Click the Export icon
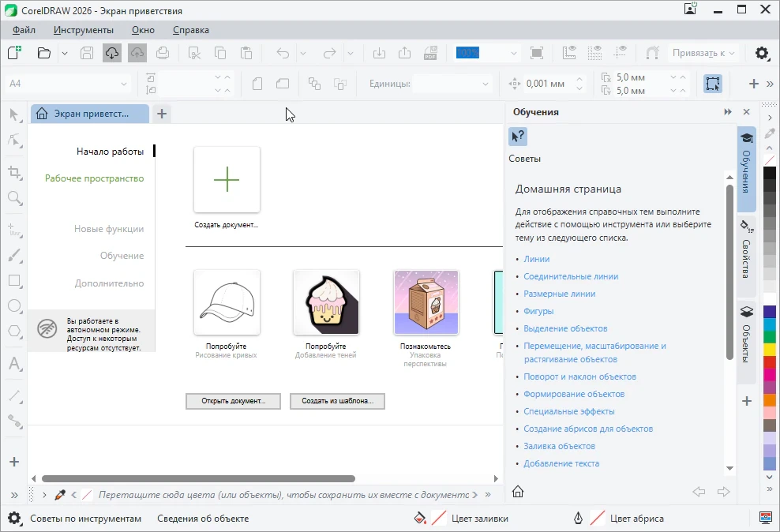 click(404, 53)
